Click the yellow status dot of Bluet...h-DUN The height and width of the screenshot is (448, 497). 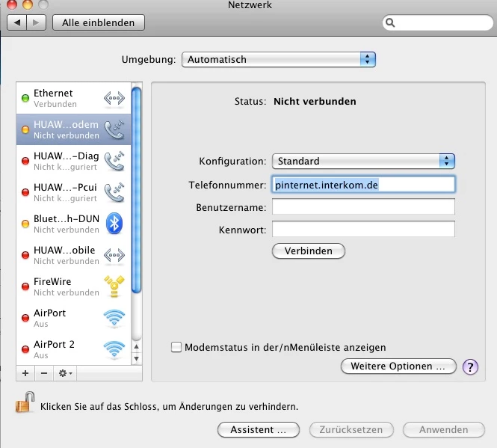(x=25, y=224)
